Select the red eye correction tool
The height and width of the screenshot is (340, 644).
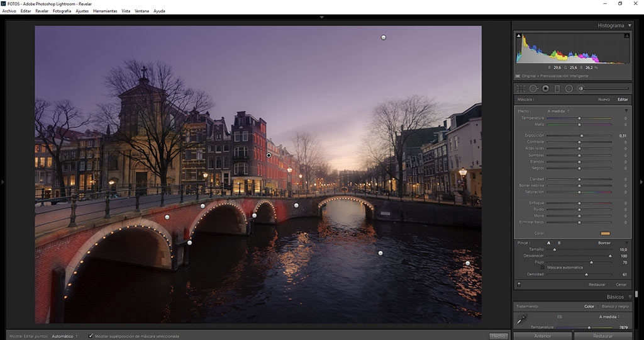point(545,89)
